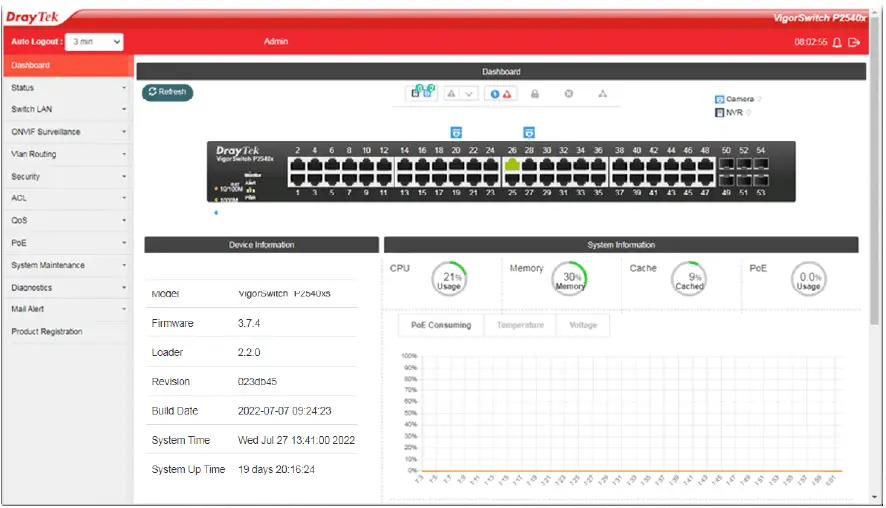Click the Admin user label

(x=276, y=42)
